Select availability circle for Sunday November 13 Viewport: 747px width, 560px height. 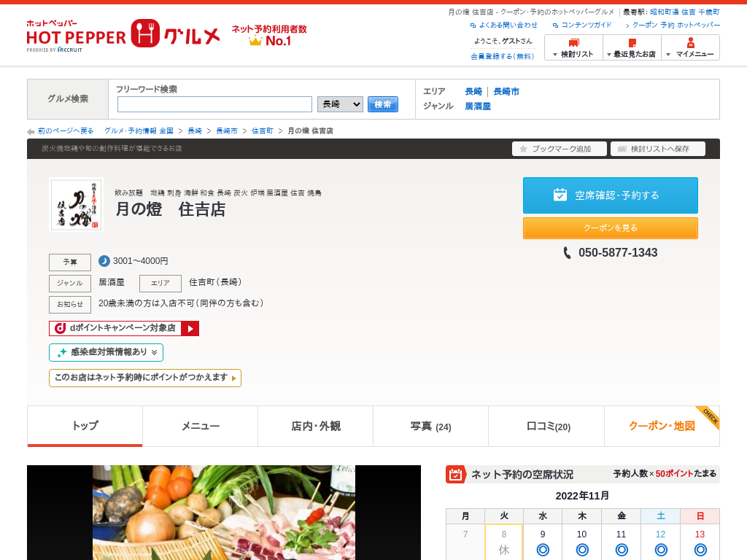(x=700, y=550)
